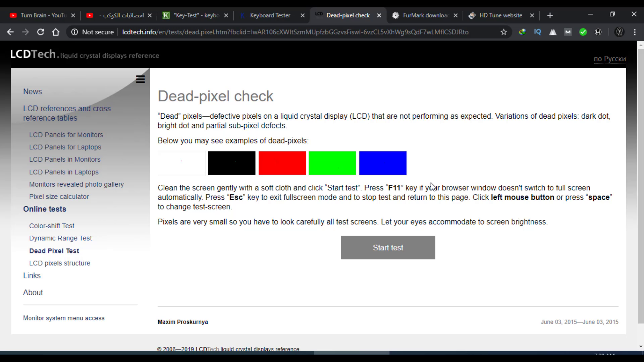Click the browser refresh button

click(40, 32)
